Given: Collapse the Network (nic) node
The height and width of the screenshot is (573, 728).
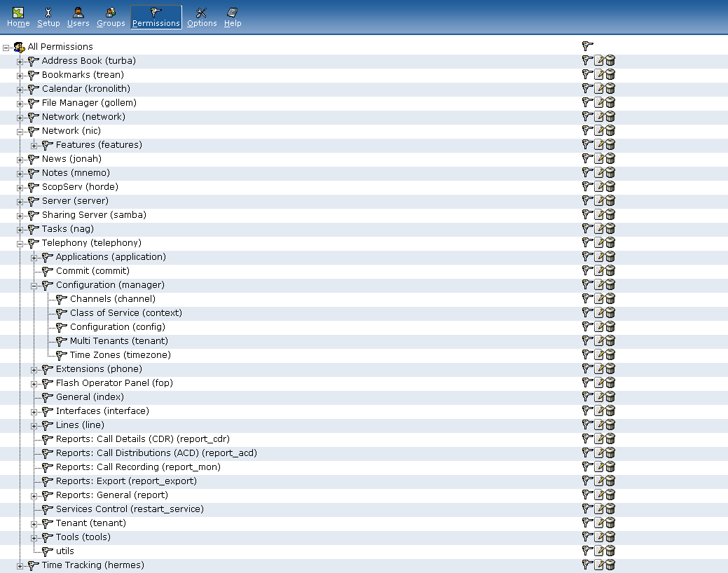Looking at the screenshot, I should 20,132.
